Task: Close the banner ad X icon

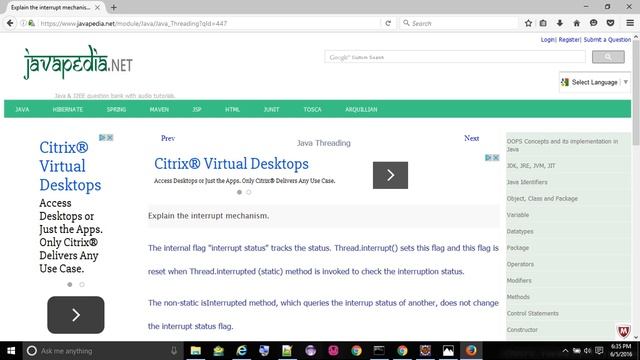Action: (x=496, y=158)
